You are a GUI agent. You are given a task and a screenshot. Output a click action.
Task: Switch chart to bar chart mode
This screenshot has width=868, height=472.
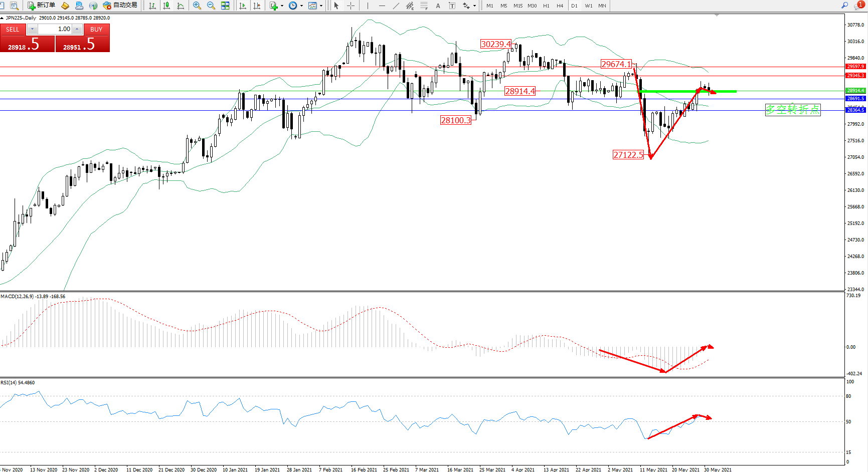pos(152,6)
